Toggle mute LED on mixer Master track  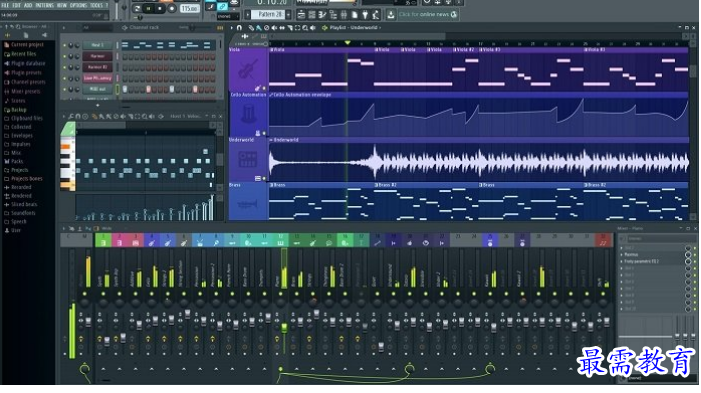[x=84, y=294]
